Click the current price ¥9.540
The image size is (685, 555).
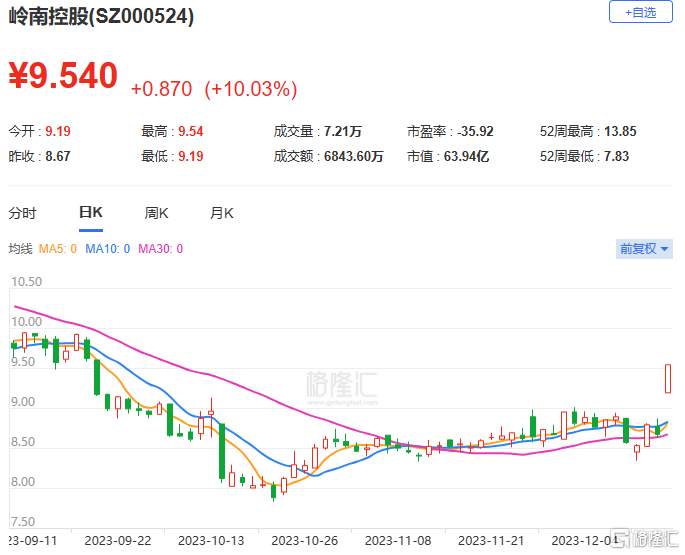pyautogui.click(x=63, y=76)
